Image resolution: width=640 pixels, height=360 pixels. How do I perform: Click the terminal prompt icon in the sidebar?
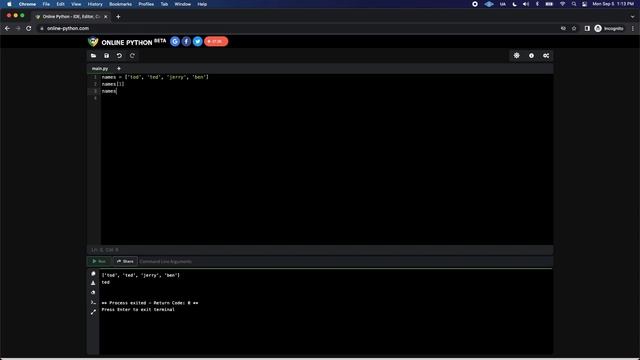tap(93, 302)
